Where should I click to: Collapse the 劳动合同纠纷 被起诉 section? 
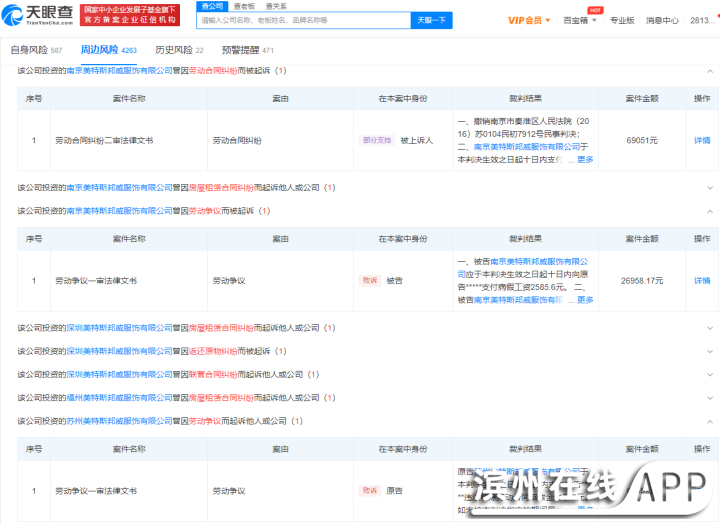[707, 71]
